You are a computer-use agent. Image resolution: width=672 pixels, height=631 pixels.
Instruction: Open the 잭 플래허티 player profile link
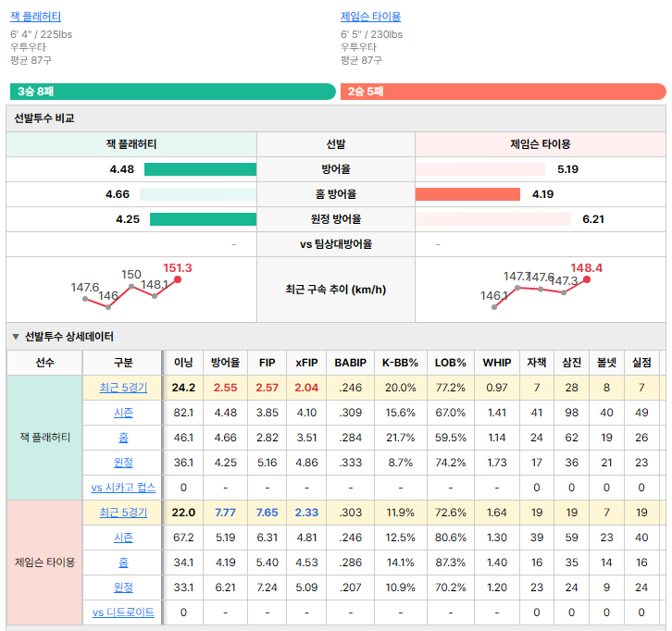tap(35, 17)
